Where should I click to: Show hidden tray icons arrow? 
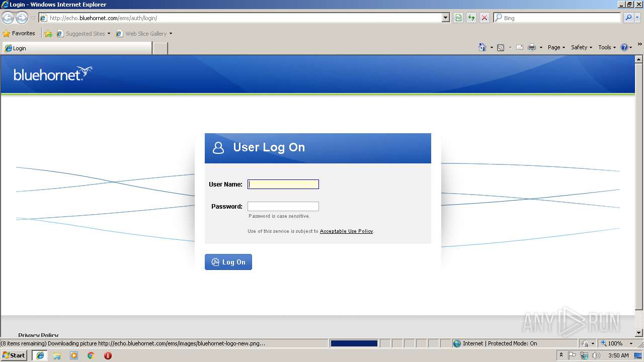coord(561,355)
